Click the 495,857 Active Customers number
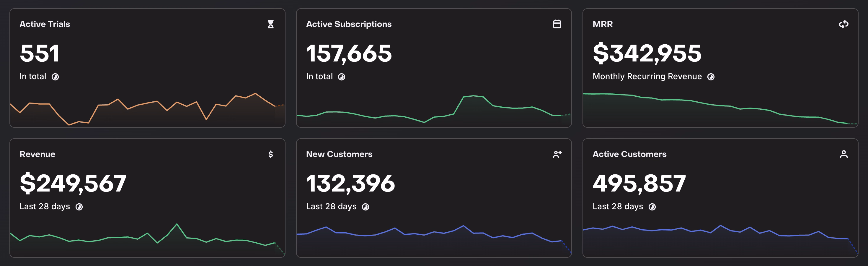868x266 pixels. 639,184
